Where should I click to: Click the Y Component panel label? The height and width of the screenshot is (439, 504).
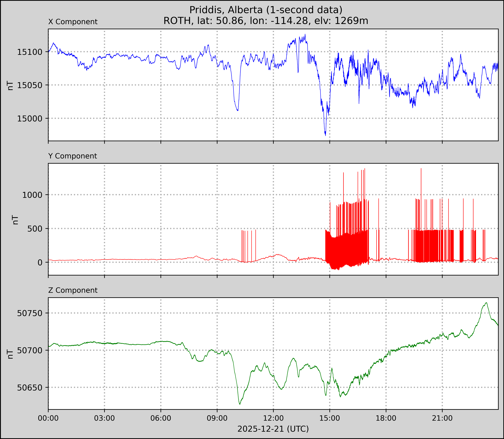(x=73, y=156)
